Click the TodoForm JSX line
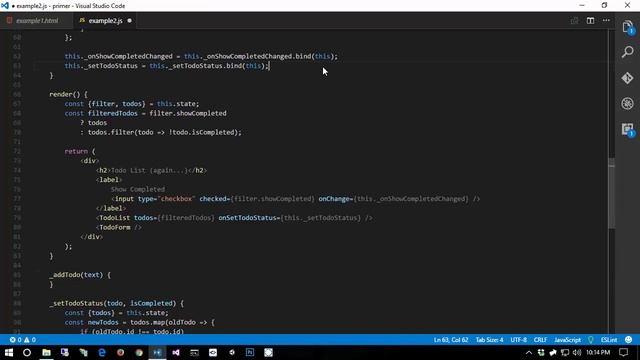 [118, 227]
